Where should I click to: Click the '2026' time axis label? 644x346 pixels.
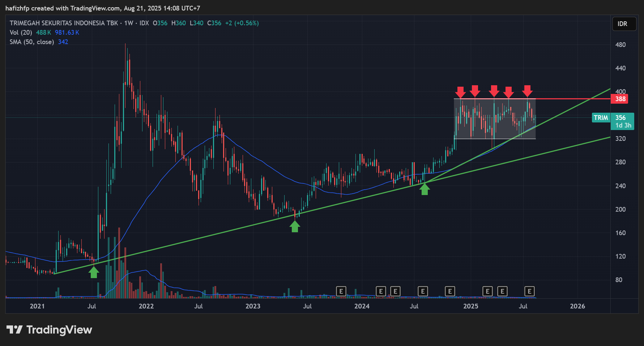click(577, 306)
